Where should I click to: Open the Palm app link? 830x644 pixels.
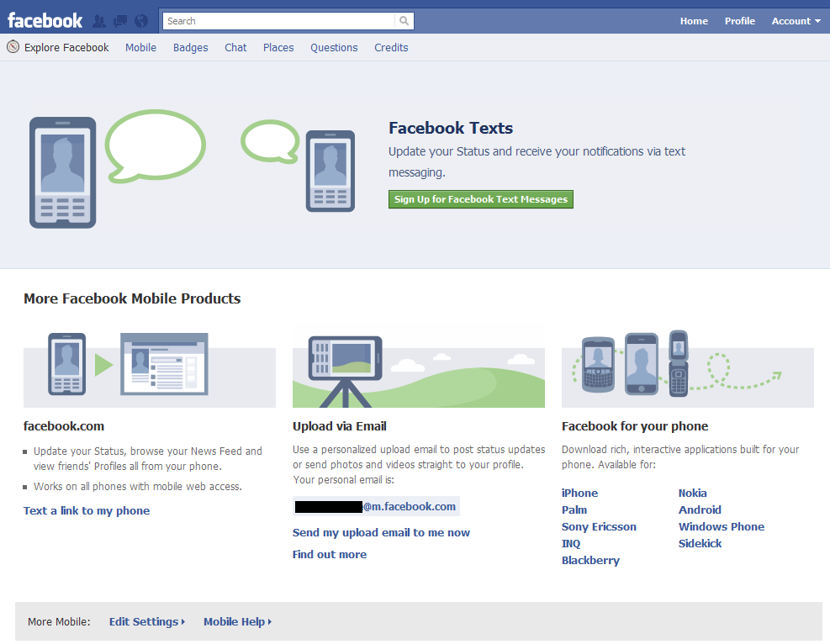574,509
